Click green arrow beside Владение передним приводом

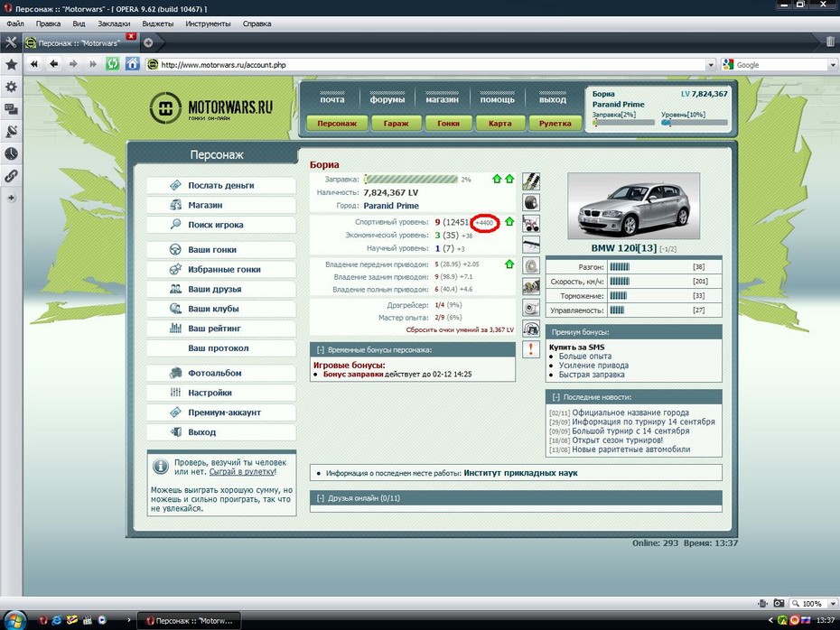509,264
